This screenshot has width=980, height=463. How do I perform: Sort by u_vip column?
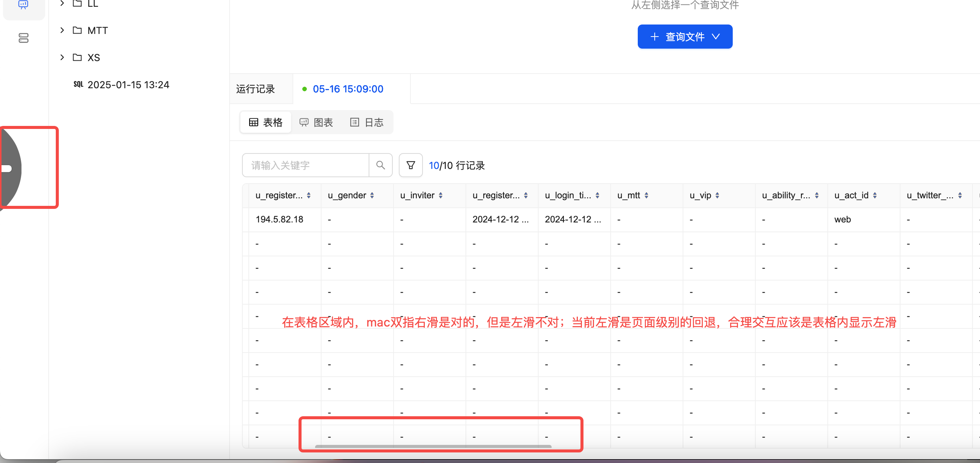click(x=717, y=196)
